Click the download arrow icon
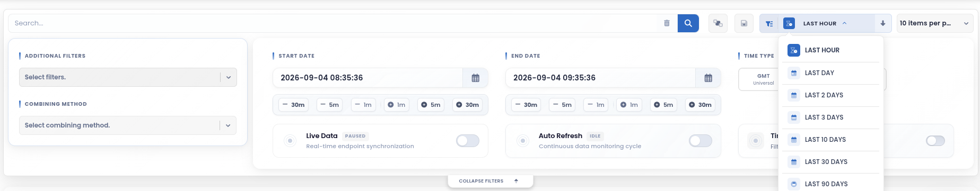Screen dimensions: 980x191 point(882,23)
